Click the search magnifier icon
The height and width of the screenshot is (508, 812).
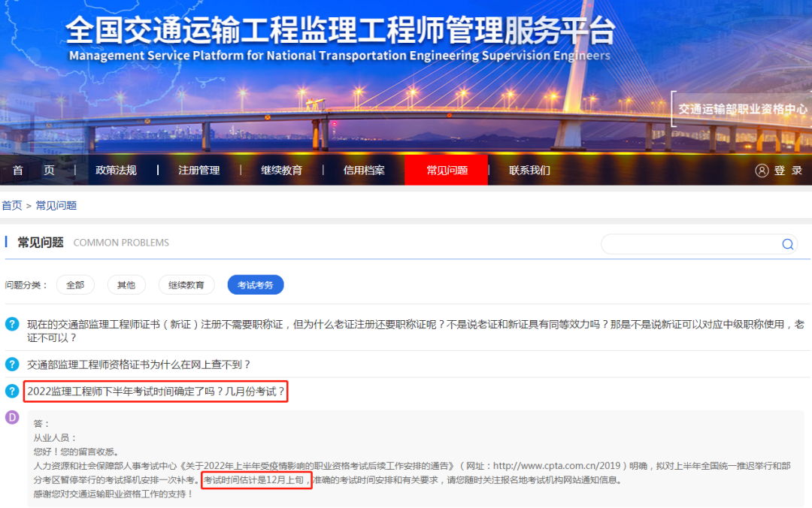[x=787, y=244]
